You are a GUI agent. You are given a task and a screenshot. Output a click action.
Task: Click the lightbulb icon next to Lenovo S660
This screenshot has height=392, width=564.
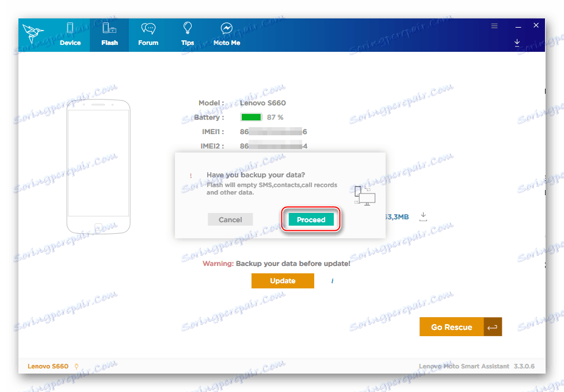[x=76, y=366]
